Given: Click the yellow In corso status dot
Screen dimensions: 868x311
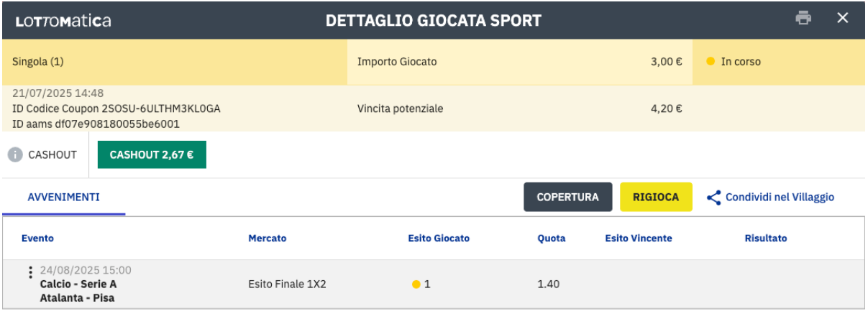Looking at the screenshot, I should (x=711, y=62).
